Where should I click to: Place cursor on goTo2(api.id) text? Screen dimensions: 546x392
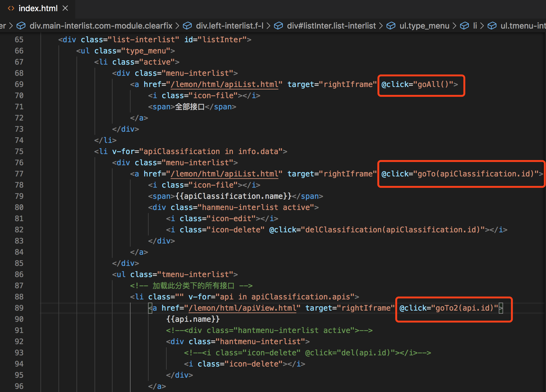click(465, 308)
